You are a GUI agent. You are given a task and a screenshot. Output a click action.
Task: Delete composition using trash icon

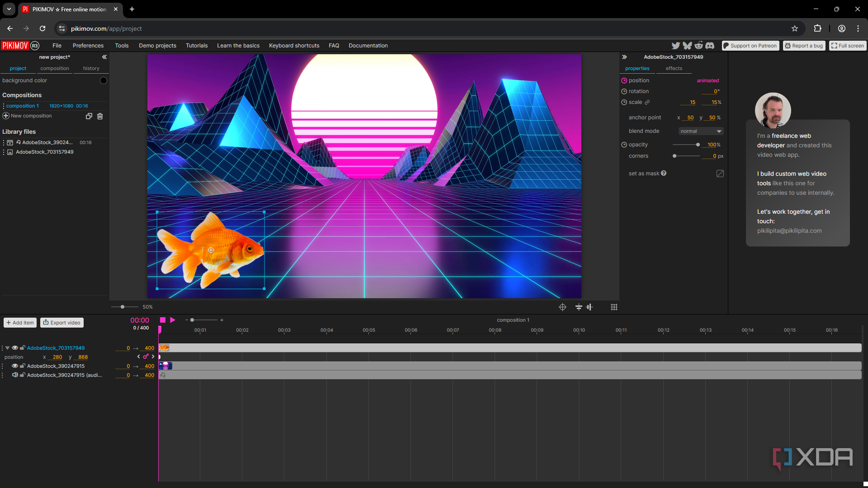pyautogui.click(x=100, y=116)
